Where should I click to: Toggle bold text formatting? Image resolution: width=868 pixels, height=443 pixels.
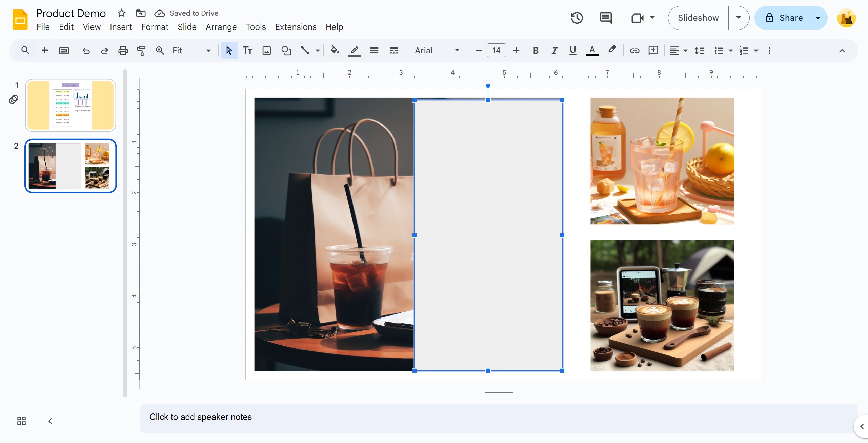pos(536,51)
